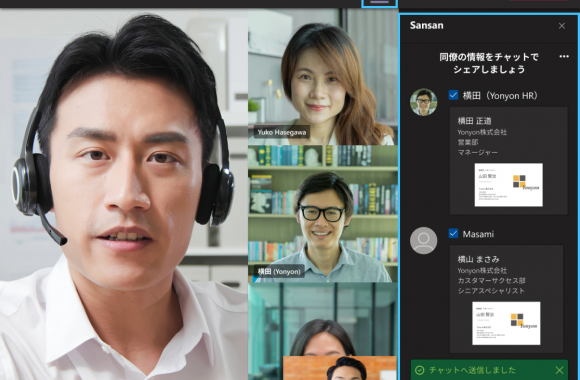The height and width of the screenshot is (380, 580).
Task: Click the Sansan panel title
Action: [426, 25]
